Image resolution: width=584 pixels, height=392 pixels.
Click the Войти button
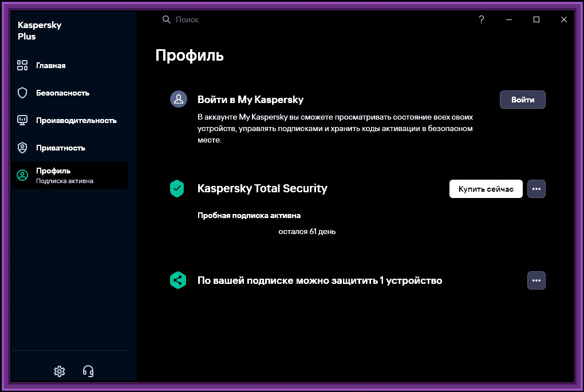[x=523, y=100]
